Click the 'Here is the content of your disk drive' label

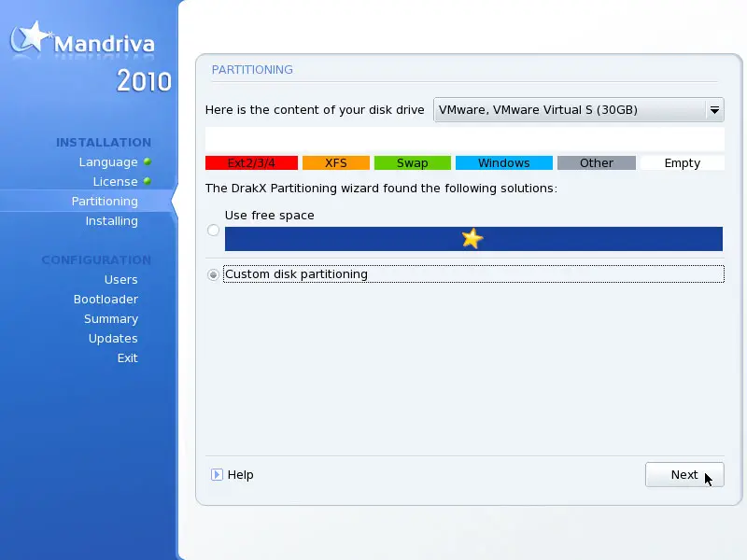[315, 110]
